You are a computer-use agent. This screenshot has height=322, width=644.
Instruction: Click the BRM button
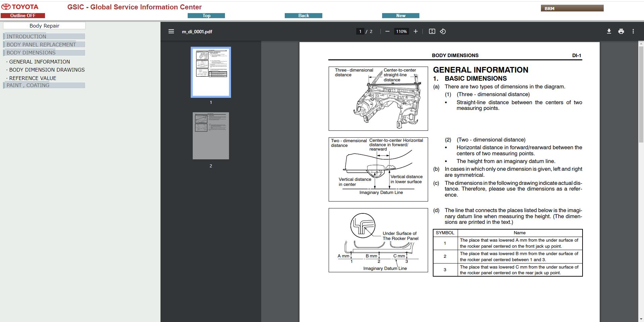click(572, 8)
